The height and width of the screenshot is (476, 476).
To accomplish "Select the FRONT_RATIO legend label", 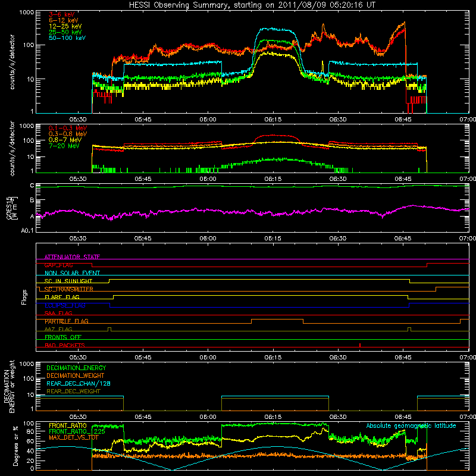I will 68,425.
